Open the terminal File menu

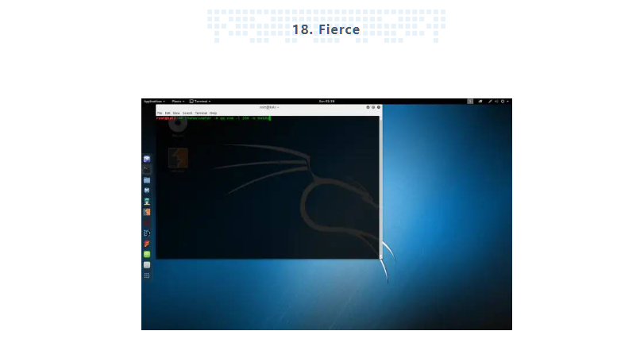pos(159,113)
